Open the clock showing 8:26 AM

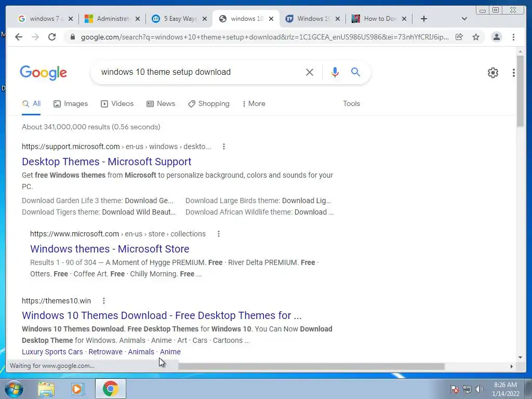point(506,389)
